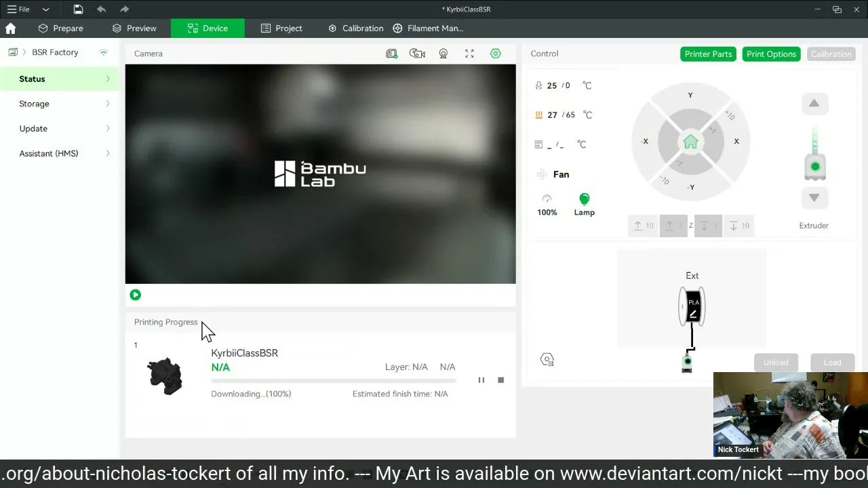Viewport: 868px width, 488px height.
Task: Open the File hamburger menu
Action: pyautogui.click(x=18, y=9)
